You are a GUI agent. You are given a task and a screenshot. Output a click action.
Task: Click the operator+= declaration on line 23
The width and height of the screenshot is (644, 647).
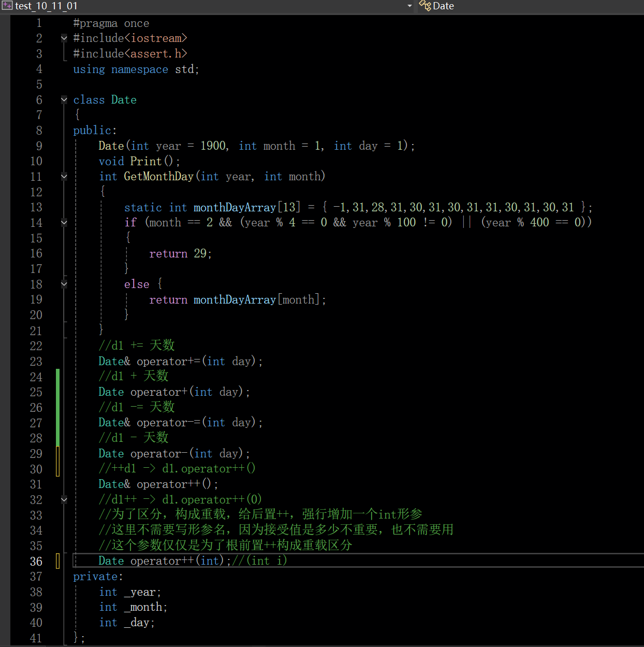coord(168,361)
